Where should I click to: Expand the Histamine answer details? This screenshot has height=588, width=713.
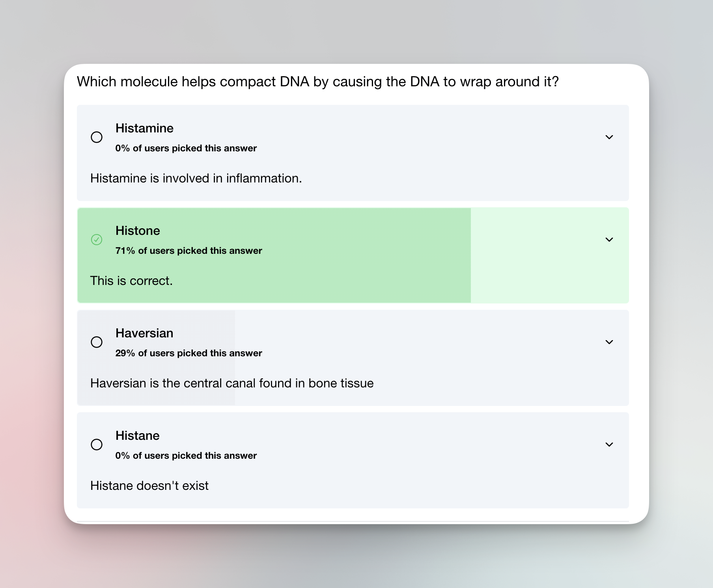coord(609,137)
